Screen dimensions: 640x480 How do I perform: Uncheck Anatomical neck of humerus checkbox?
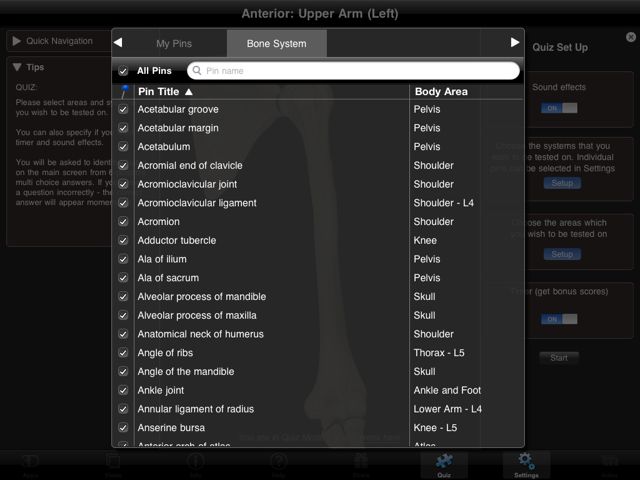pyautogui.click(x=123, y=334)
